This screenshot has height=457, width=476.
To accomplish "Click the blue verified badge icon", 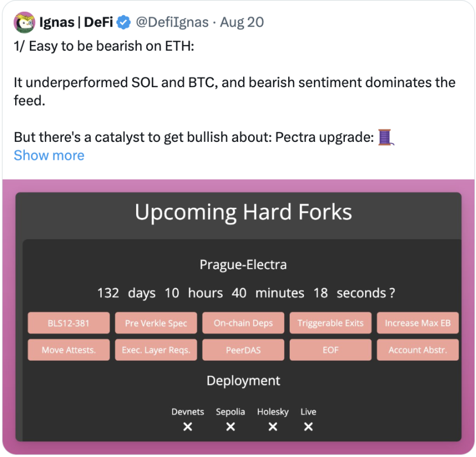I will click(x=125, y=23).
